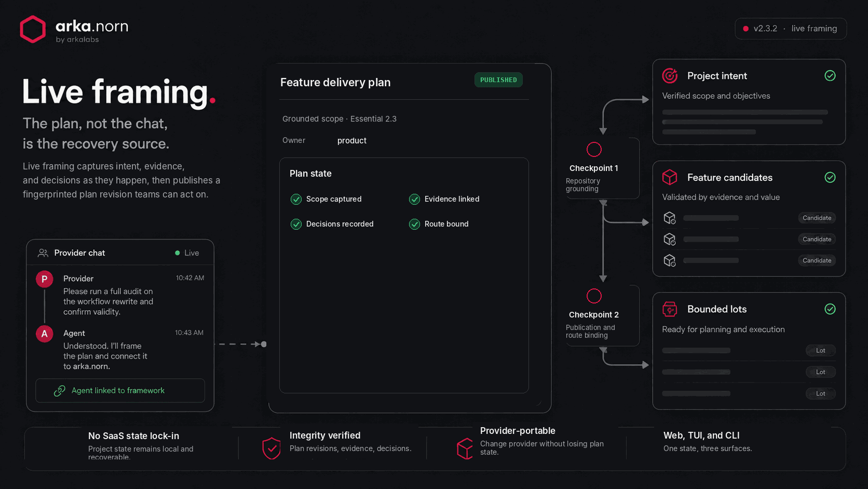Click the Repository grounding caption
This screenshot has width=868, height=489.
[x=583, y=185]
